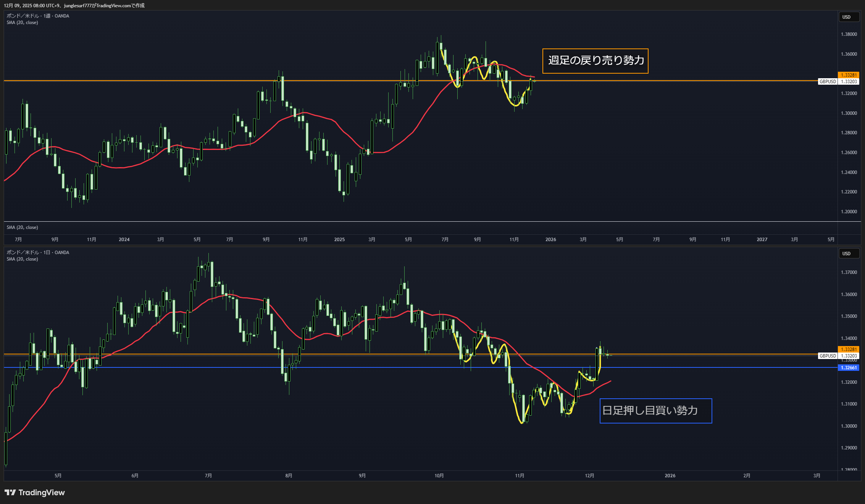Click the GBPUSD price label on daily chart

(x=828, y=356)
